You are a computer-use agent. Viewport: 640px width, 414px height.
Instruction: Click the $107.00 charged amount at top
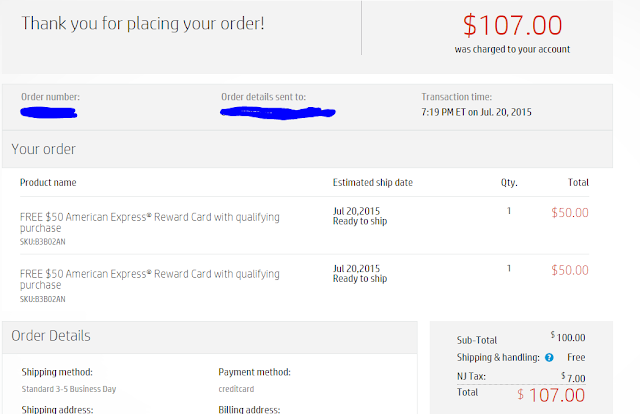coord(513,25)
